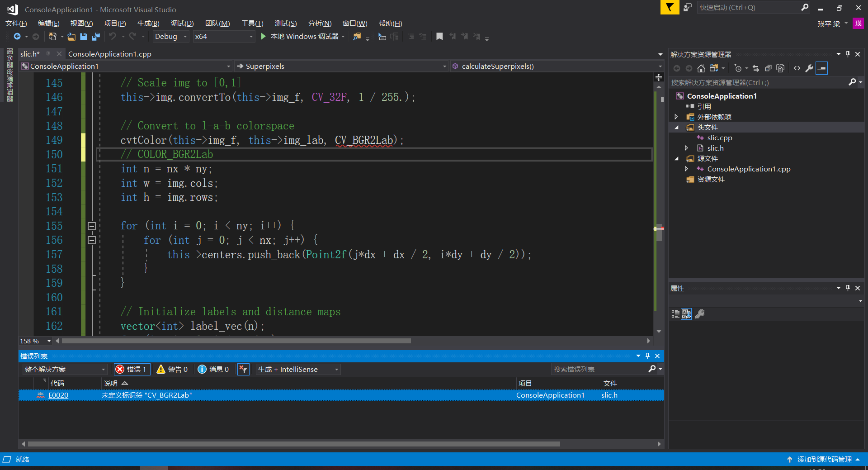The image size is (868, 470).
Task: Click the show all files icon
Action: (780, 68)
